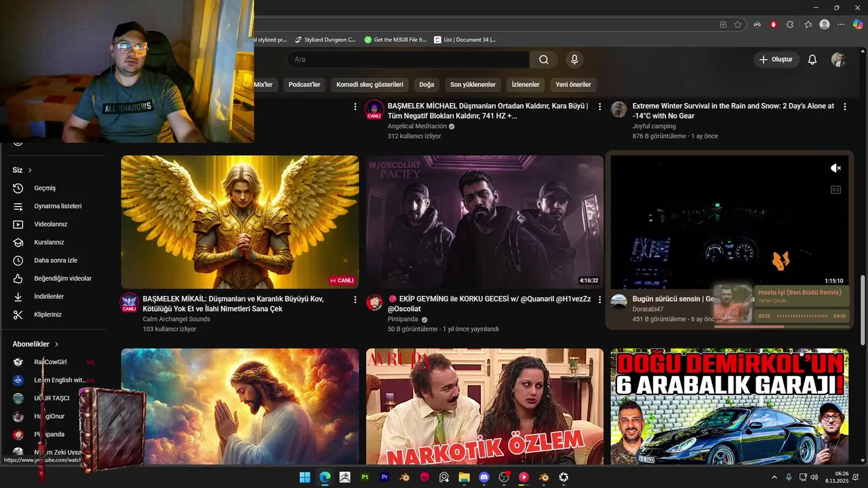Open Edge favorites list icon
Screen dimensions: 868x488
(x=808, y=24)
